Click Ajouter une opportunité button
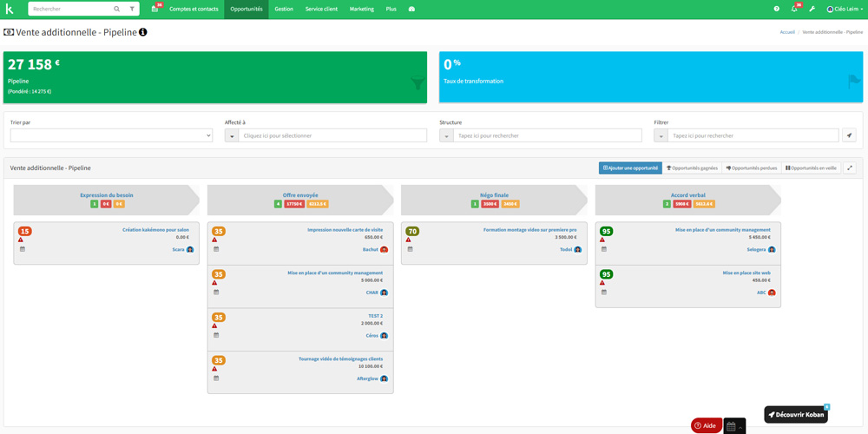Viewport: 868px width, 434px height. pos(630,168)
